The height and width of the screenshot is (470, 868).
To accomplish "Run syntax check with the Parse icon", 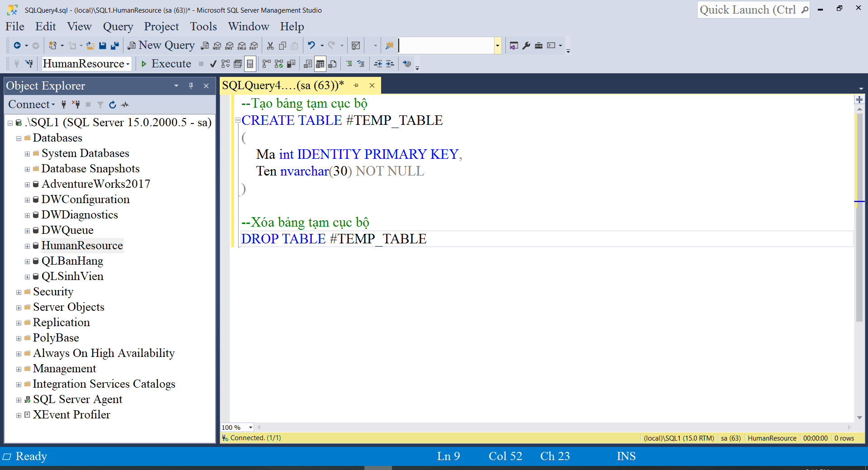I will click(212, 63).
